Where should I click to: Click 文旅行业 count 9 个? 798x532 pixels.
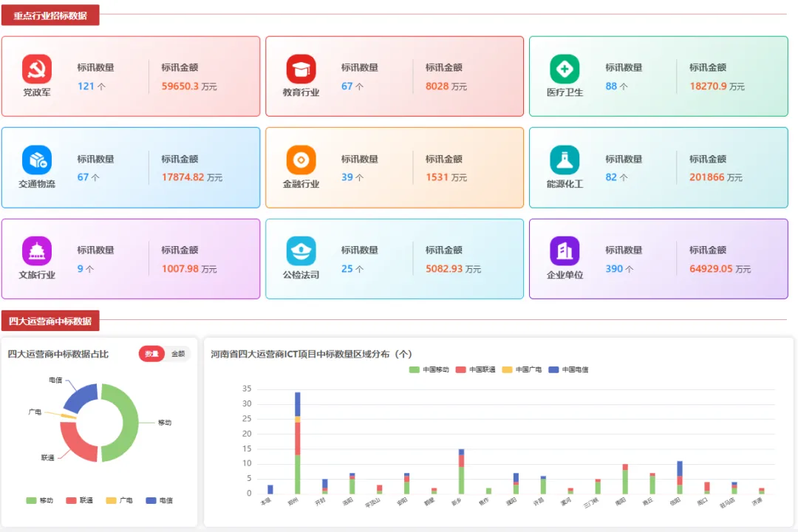tap(86, 268)
